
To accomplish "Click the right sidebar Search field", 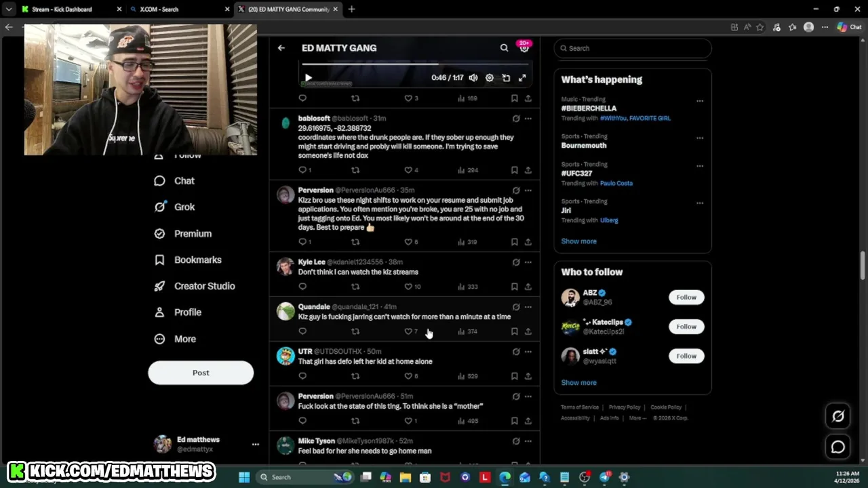I will tap(632, 48).
